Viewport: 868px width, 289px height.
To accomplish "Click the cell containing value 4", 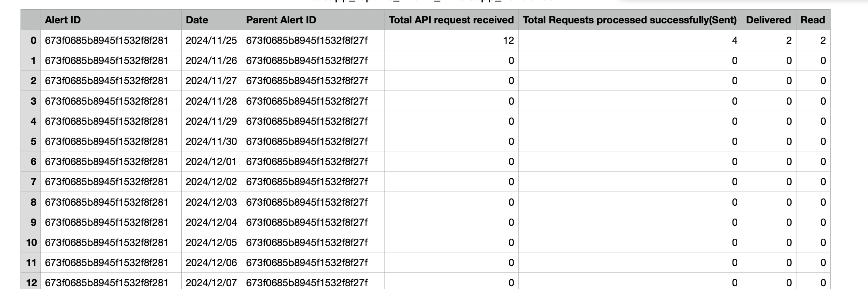I will click(x=630, y=41).
